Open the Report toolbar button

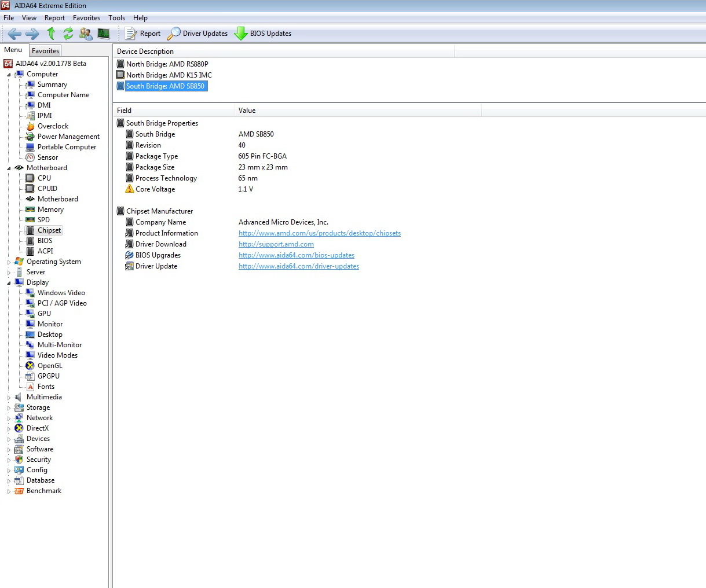pyautogui.click(x=143, y=34)
